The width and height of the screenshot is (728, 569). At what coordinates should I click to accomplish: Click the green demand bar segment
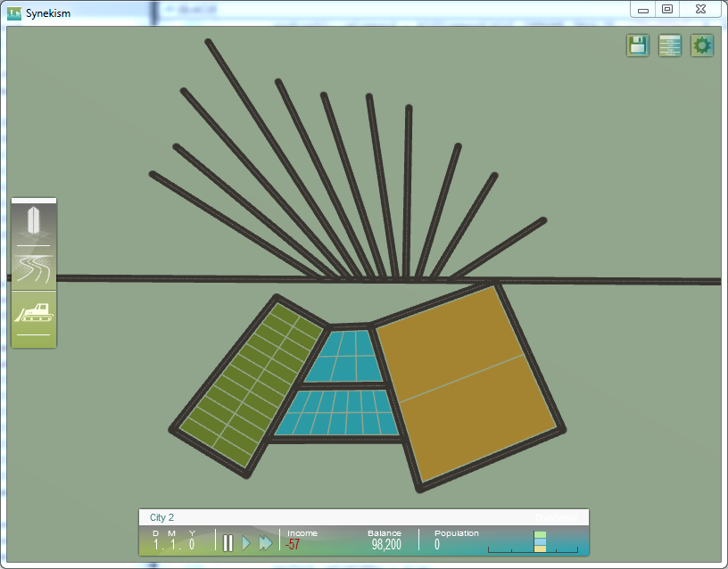(x=540, y=534)
